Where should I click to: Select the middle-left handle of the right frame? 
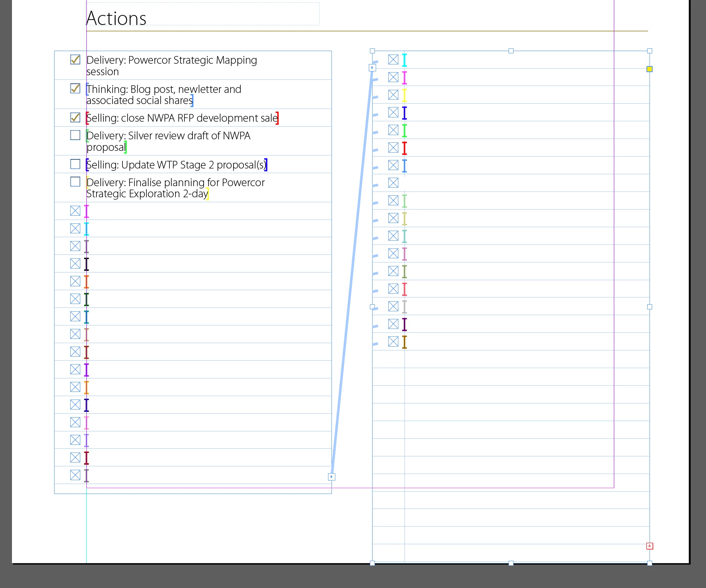click(372, 307)
